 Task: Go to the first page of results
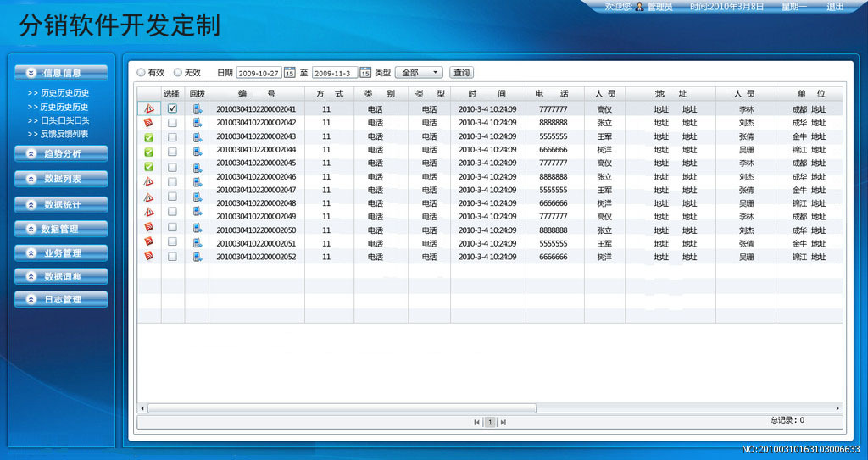pyautogui.click(x=476, y=423)
